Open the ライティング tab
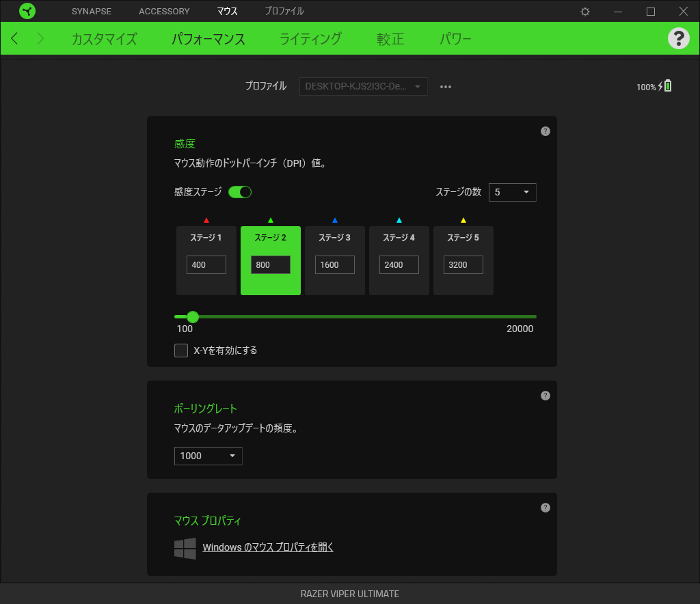700x604 pixels. point(311,39)
